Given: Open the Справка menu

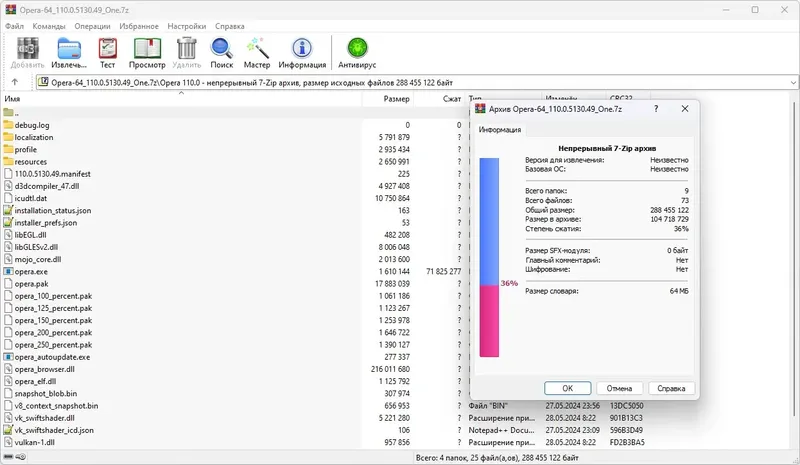Looking at the screenshot, I should (230, 26).
